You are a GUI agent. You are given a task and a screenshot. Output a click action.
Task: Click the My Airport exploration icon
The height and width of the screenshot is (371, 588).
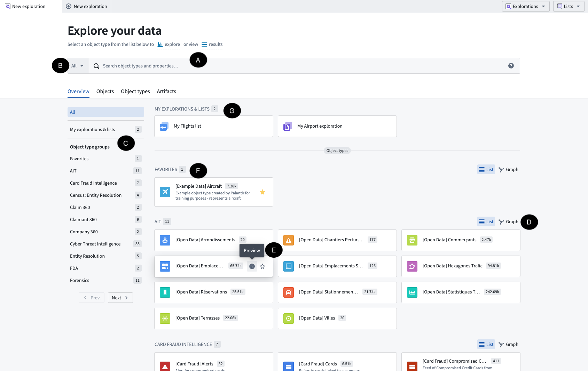(x=288, y=126)
